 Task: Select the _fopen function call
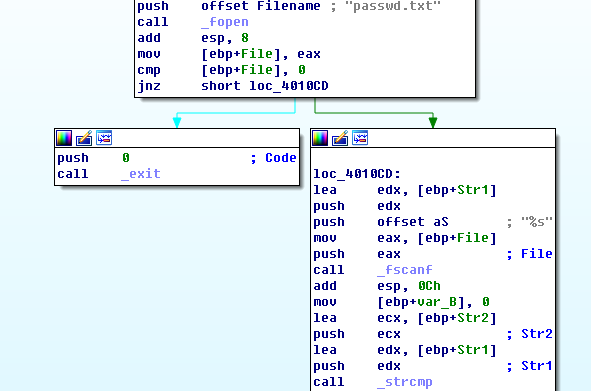click(225, 22)
